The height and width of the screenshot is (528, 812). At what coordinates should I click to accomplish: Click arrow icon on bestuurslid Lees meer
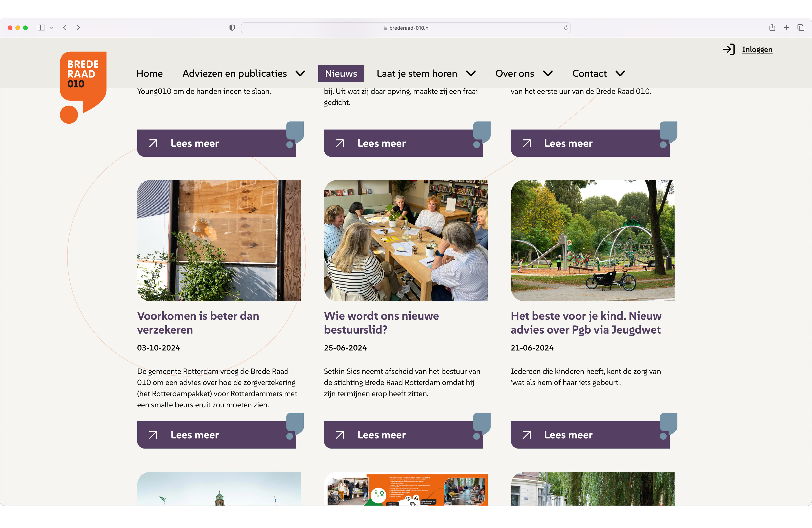[340, 435]
